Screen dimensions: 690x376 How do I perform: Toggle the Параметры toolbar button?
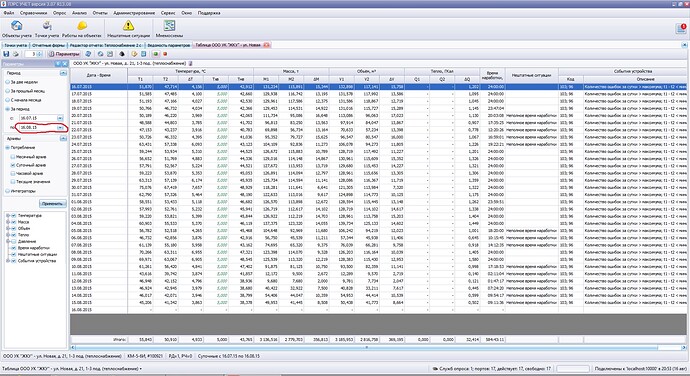click(x=64, y=54)
